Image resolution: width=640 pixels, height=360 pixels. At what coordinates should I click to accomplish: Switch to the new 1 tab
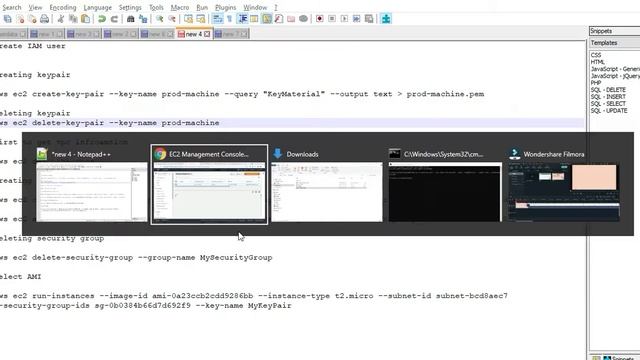click(47, 34)
